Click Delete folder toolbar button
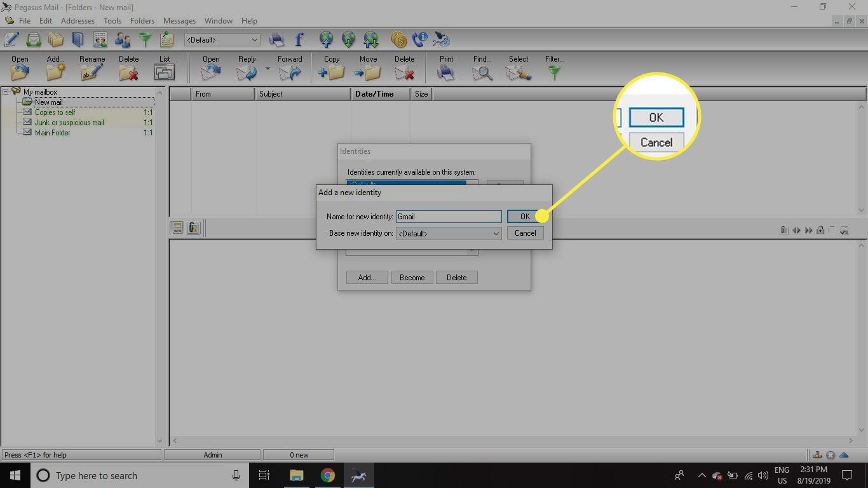The image size is (868, 488). point(128,67)
